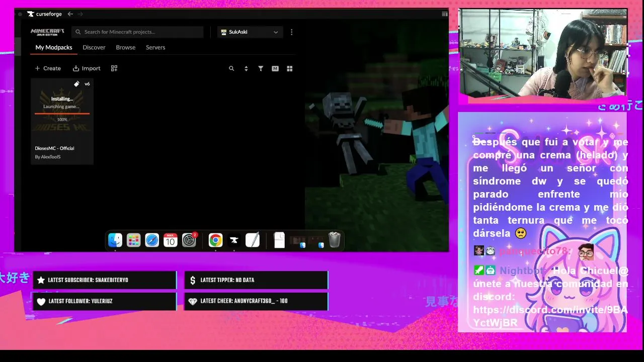
Task: Open the sort order arrows control
Action: coord(246,68)
